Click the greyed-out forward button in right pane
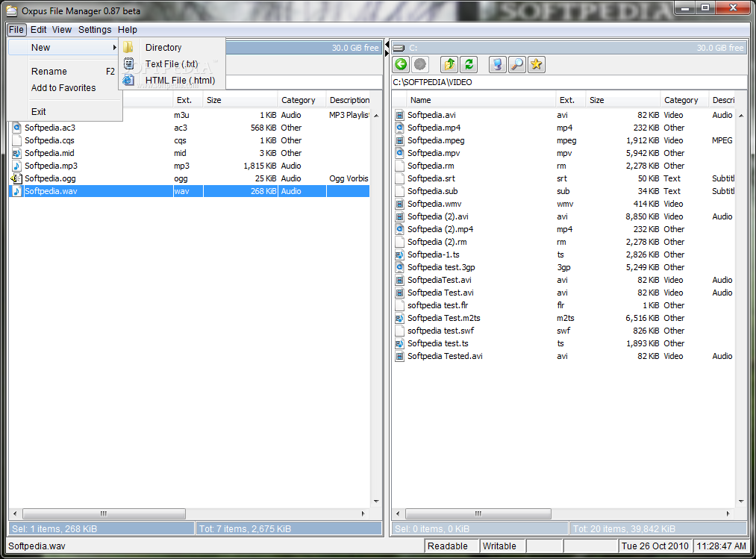 point(420,64)
